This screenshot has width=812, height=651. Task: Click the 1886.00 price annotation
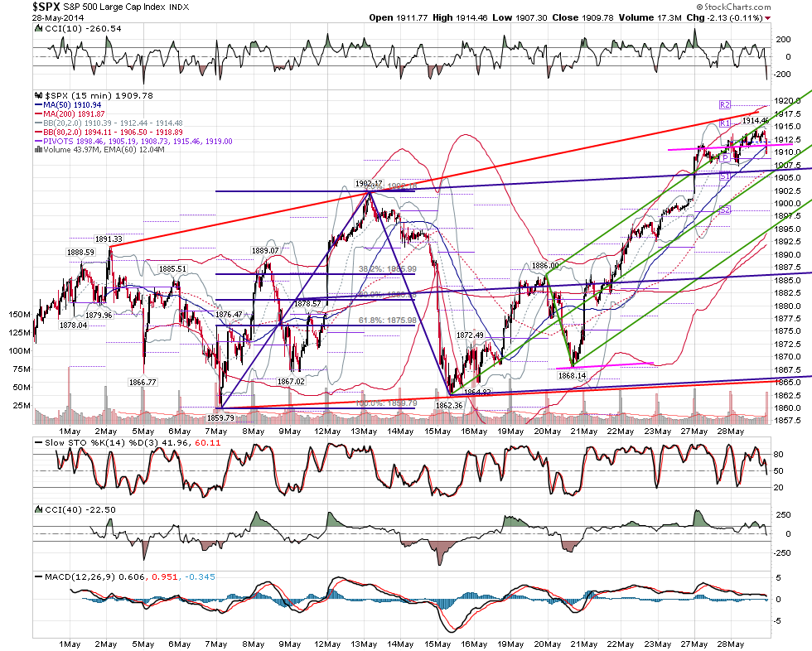click(x=546, y=266)
